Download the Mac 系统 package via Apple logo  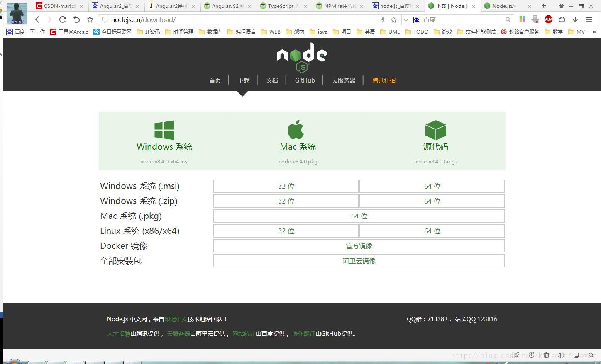pos(296,129)
